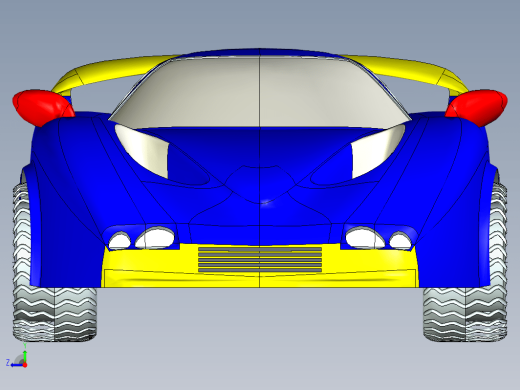Click the small outermost headlight on the right
This screenshot has height=390, width=520.
(x=400, y=241)
